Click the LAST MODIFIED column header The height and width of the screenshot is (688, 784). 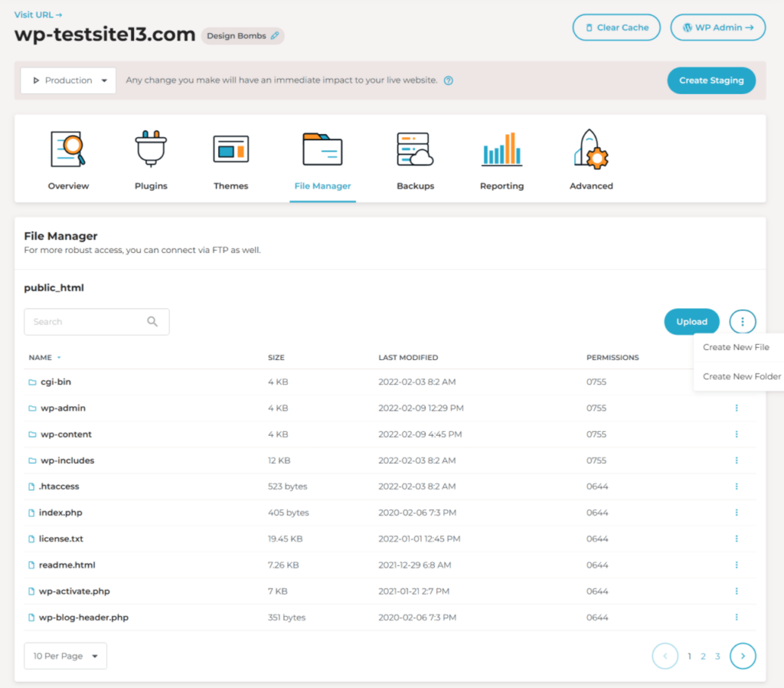pos(408,358)
